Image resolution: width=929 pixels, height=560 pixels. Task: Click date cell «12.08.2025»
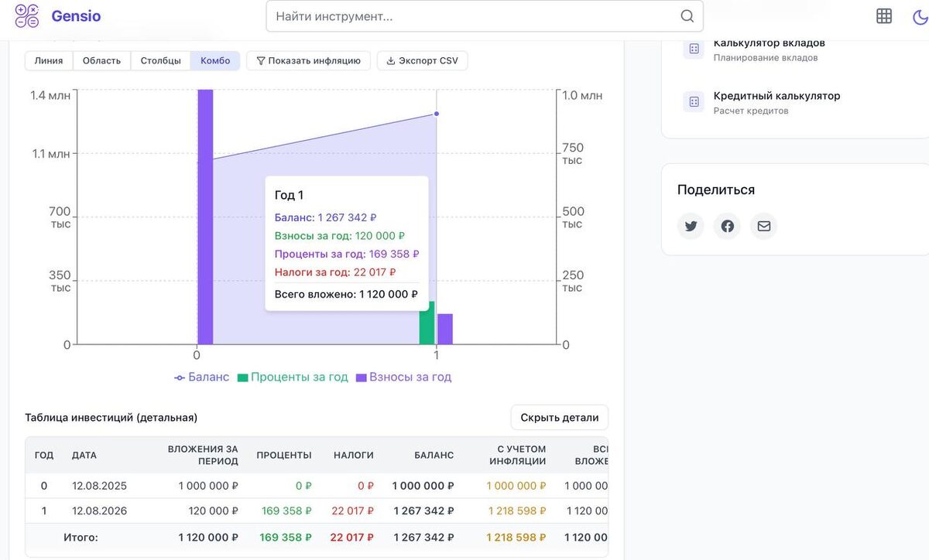99,486
